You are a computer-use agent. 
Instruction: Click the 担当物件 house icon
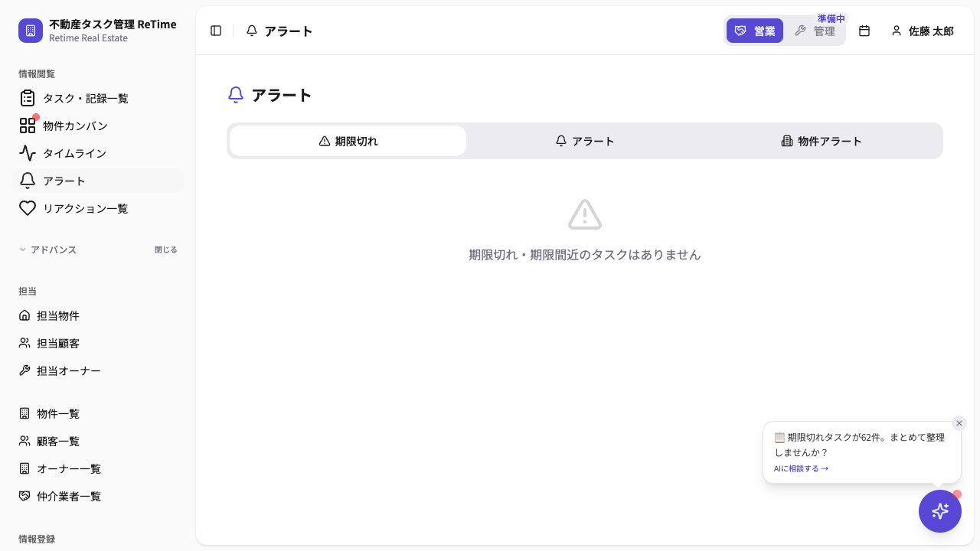pyautogui.click(x=24, y=315)
